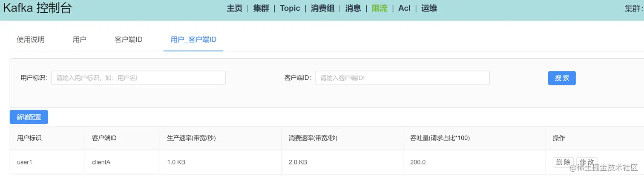Switch to the 用户 tab
The width and height of the screenshot is (644, 178).
80,40
